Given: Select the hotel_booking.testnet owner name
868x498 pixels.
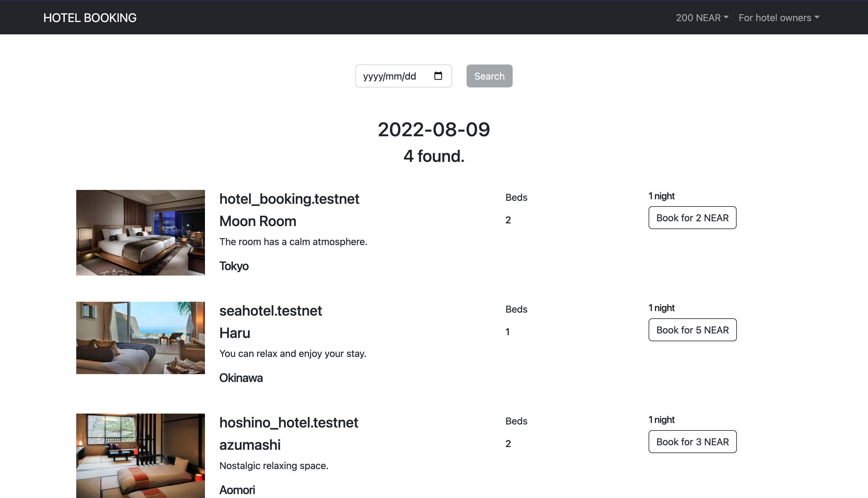Looking at the screenshot, I should pos(289,199).
